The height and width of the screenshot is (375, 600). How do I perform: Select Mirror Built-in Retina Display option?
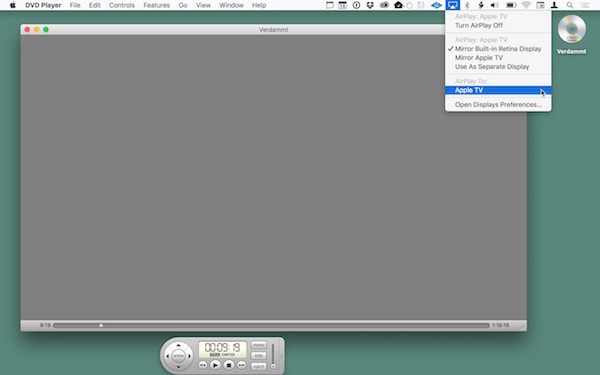[x=498, y=49]
